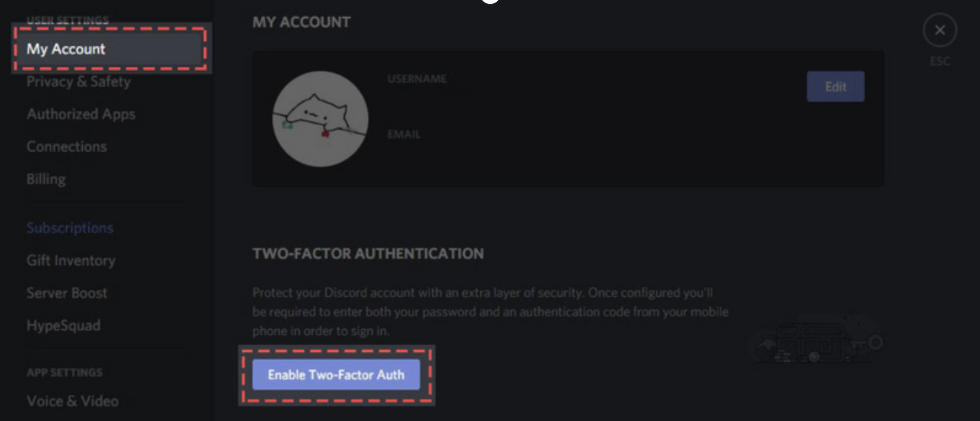This screenshot has height=421, width=980.
Task: Open your Gift Inventory
Action: [x=71, y=260]
